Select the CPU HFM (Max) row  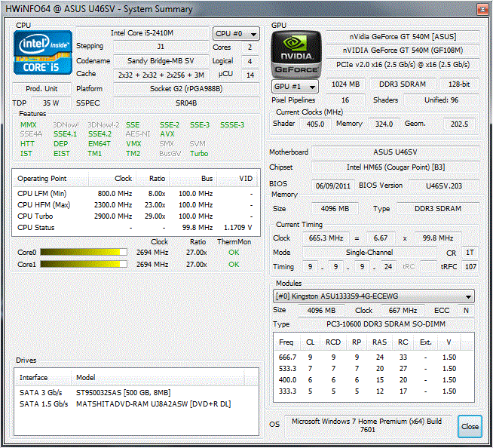[x=136, y=205]
